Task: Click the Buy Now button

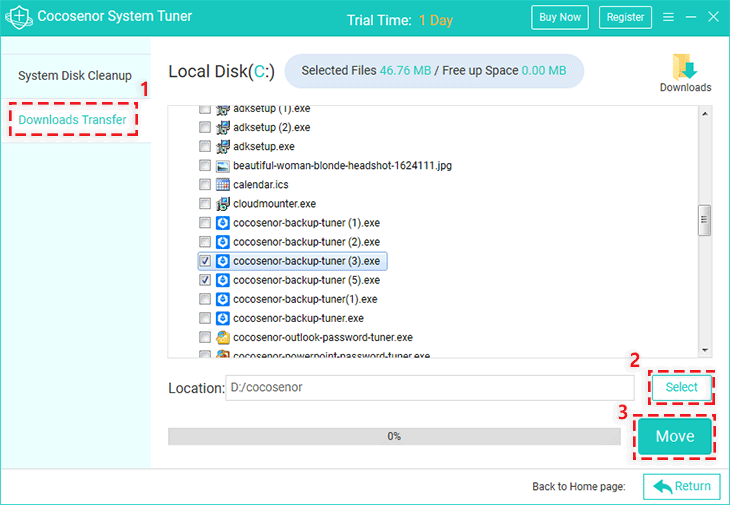Action: (x=560, y=17)
